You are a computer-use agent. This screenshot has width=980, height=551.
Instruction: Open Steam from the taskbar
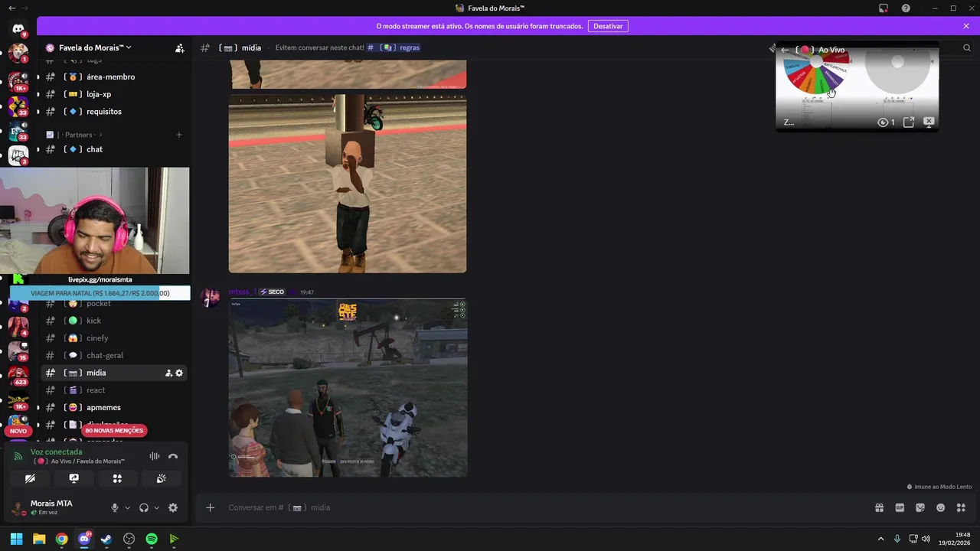pyautogui.click(x=106, y=539)
